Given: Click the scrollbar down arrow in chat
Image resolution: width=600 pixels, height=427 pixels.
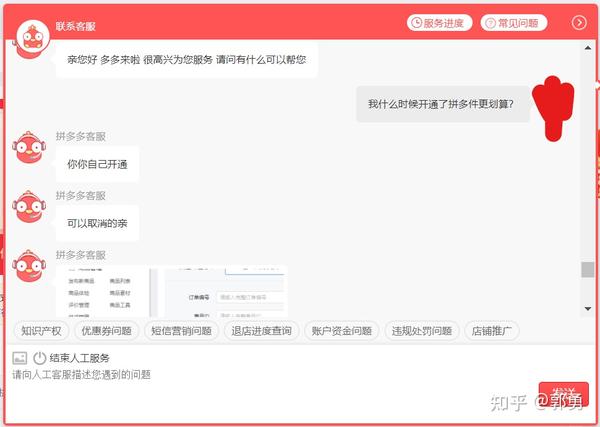Looking at the screenshot, I should (588, 308).
